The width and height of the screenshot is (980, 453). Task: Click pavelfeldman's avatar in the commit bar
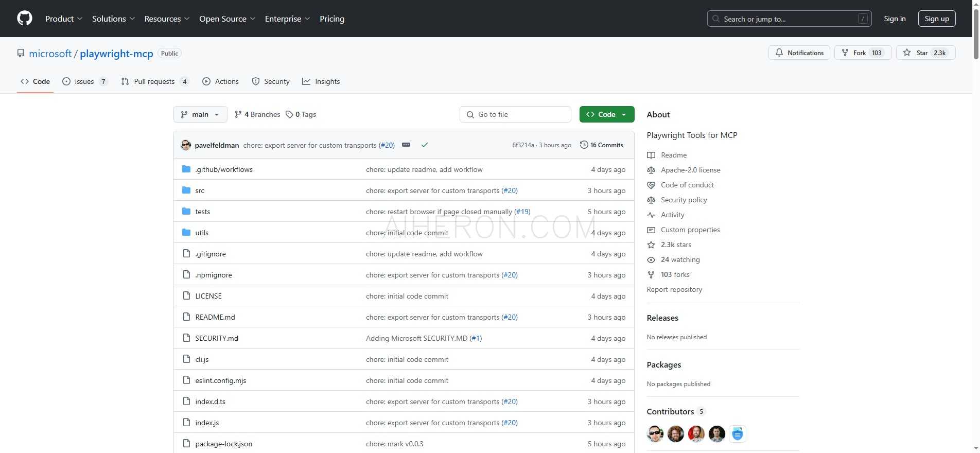(x=186, y=145)
